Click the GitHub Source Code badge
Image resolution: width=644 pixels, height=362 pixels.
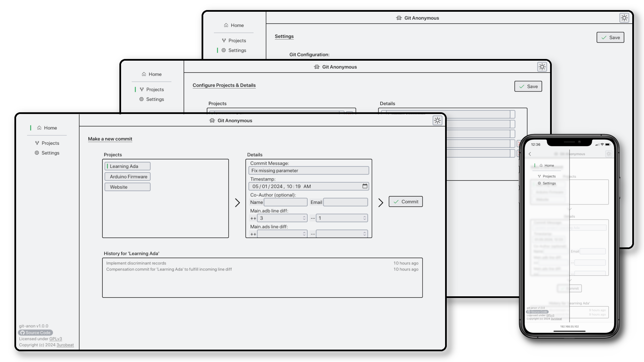tap(35, 333)
